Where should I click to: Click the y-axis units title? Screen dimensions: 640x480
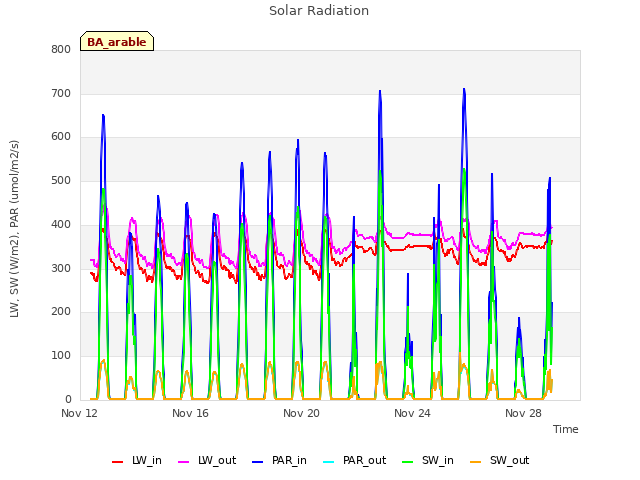click(14, 229)
